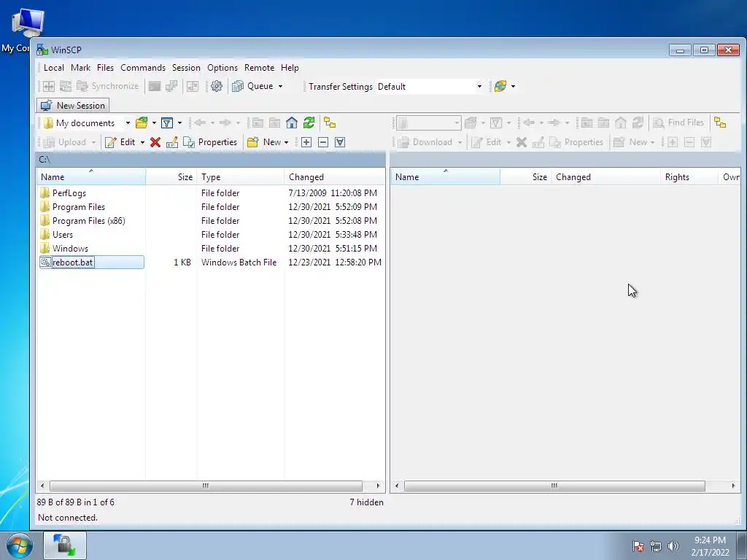
Task: Sort local files by Type column
Action: coord(240,176)
